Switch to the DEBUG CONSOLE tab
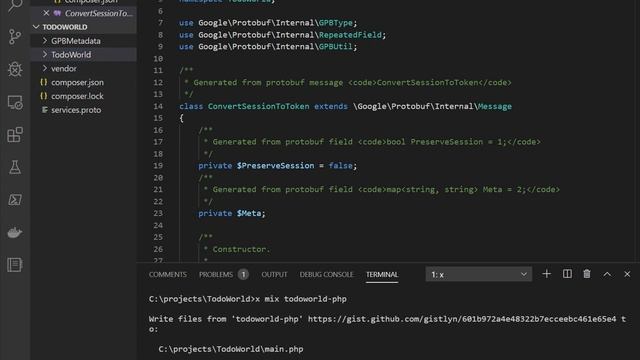This screenshot has height=360, width=640. click(326, 275)
